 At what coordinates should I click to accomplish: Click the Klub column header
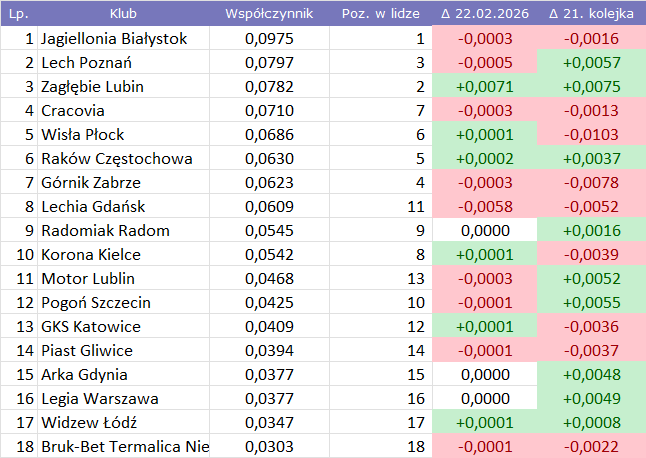click(124, 14)
